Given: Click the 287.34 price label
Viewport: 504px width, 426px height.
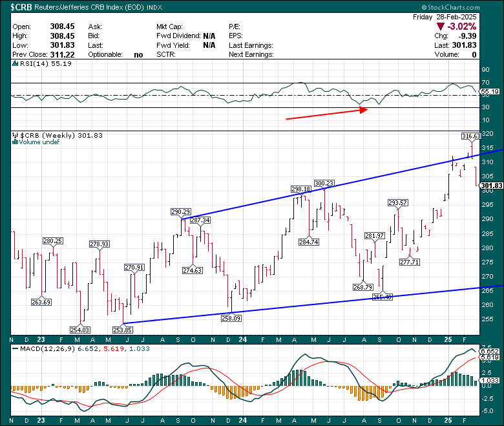Looking at the screenshot, I should click(x=200, y=220).
